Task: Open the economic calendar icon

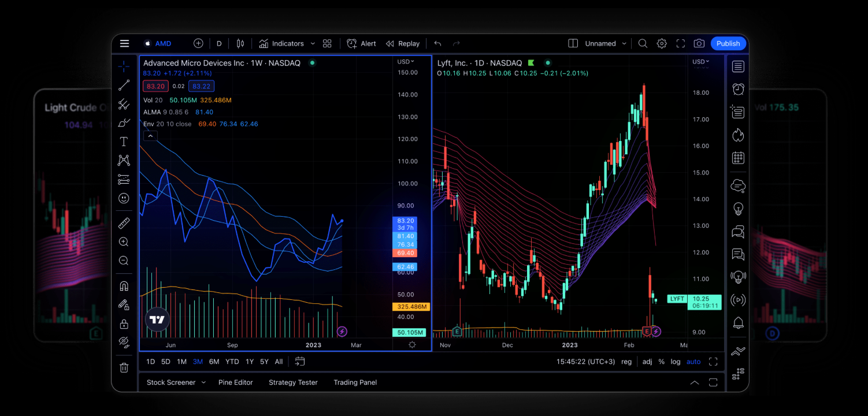Action: click(738, 157)
